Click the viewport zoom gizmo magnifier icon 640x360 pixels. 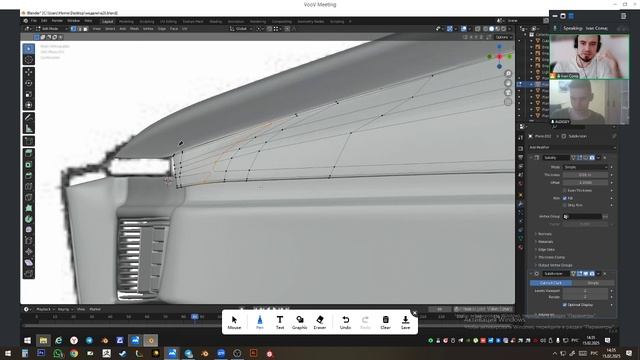(508, 73)
